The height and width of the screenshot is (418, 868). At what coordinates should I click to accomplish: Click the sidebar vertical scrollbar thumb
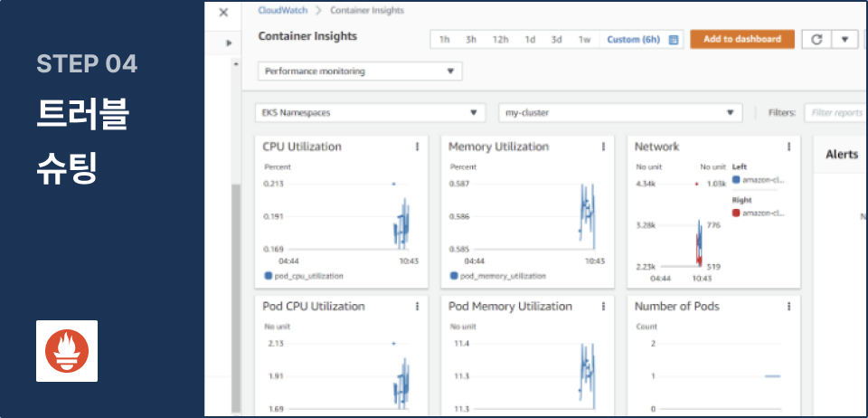[x=236, y=299]
